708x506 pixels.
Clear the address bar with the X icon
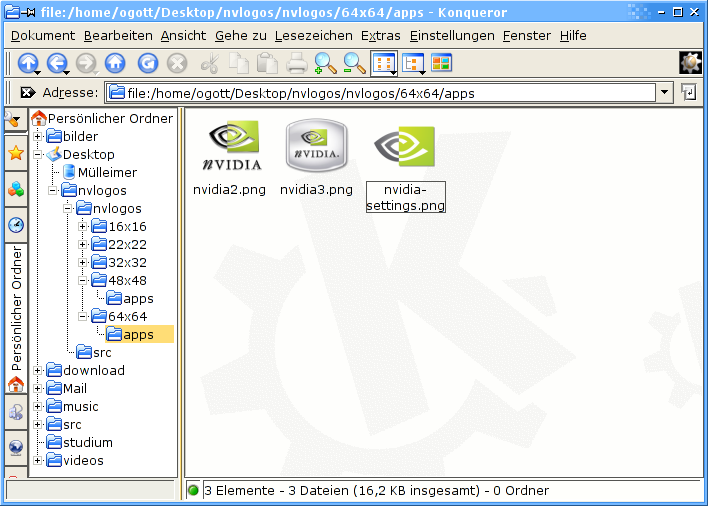point(28,93)
